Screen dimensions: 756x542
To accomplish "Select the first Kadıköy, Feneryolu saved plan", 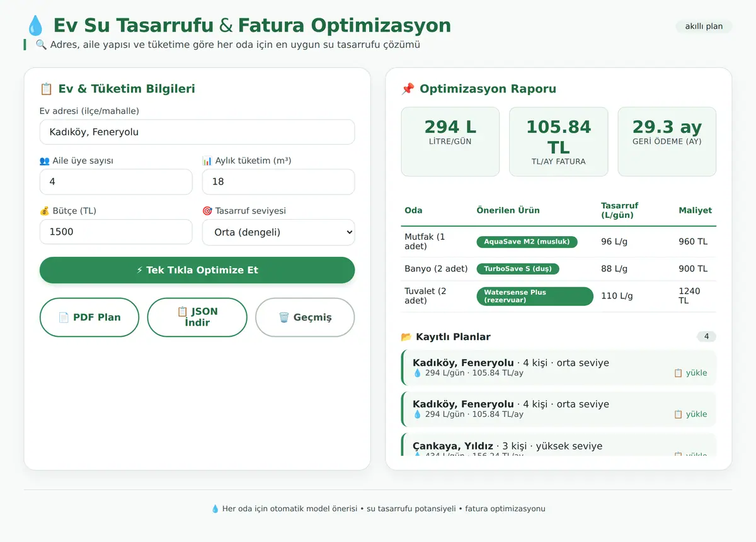I will (x=559, y=368).
